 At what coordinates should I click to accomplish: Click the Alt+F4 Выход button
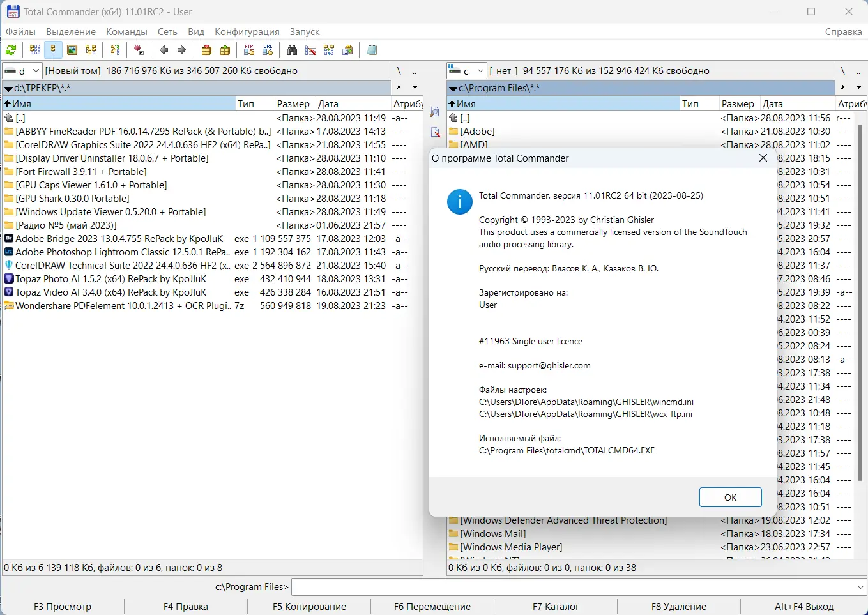803,607
